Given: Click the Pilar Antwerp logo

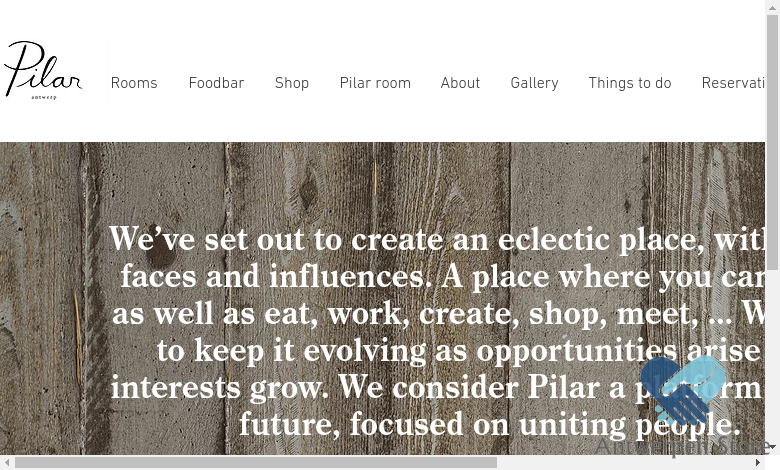Looking at the screenshot, I should tap(43, 70).
